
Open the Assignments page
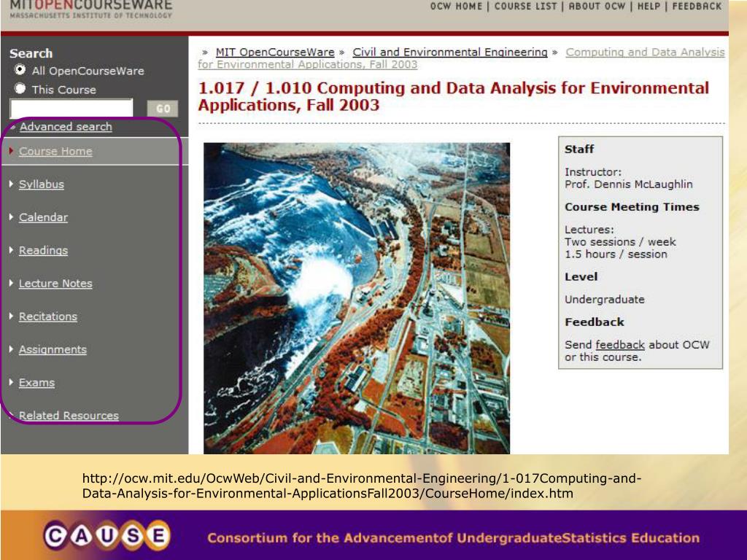pos(53,349)
